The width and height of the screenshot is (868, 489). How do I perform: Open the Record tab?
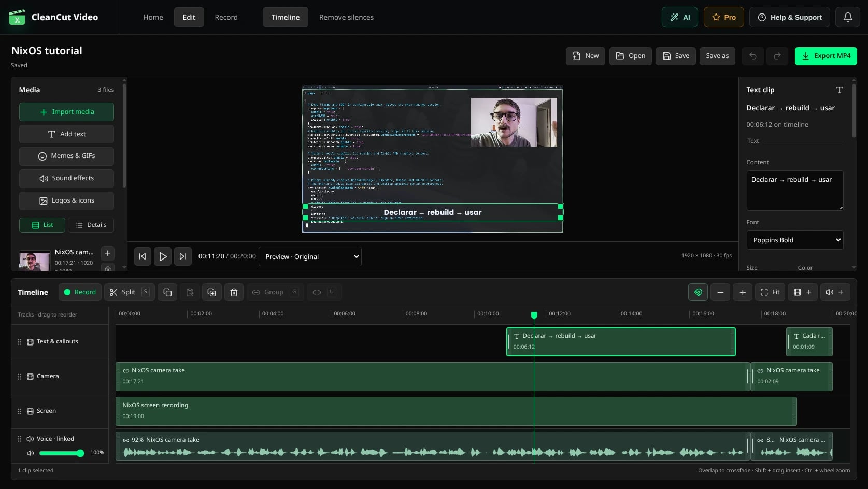point(226,17)
